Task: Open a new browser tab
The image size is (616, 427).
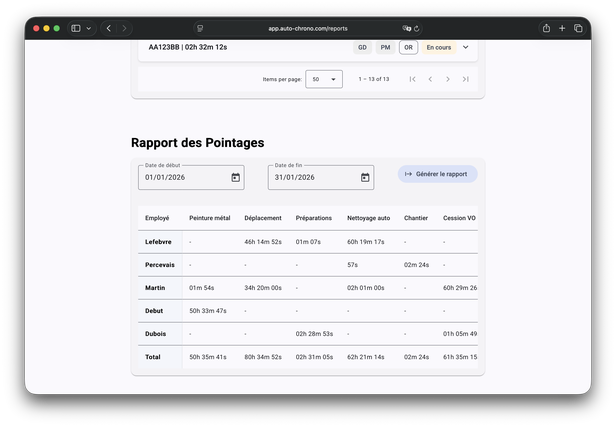Action: point(562,28)
